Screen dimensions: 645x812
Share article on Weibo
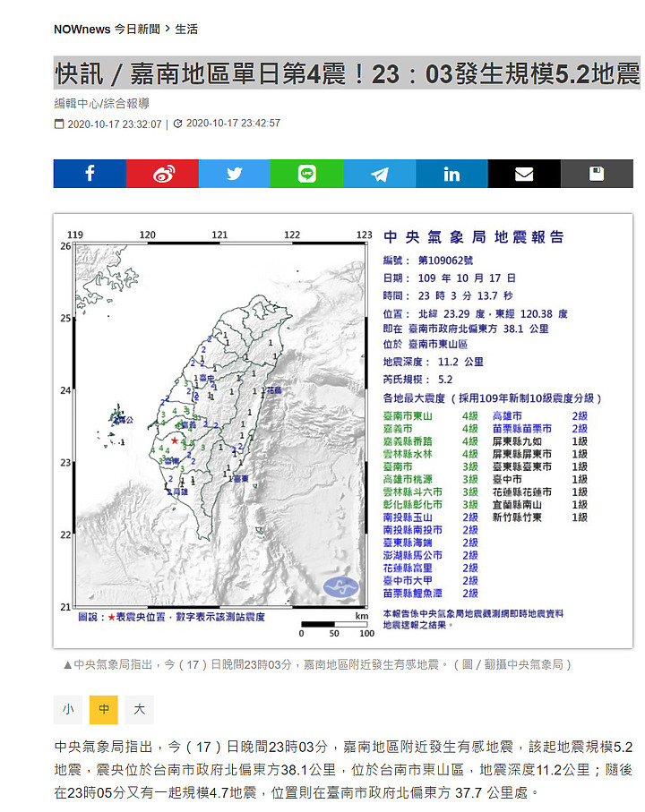click(162, 174)
